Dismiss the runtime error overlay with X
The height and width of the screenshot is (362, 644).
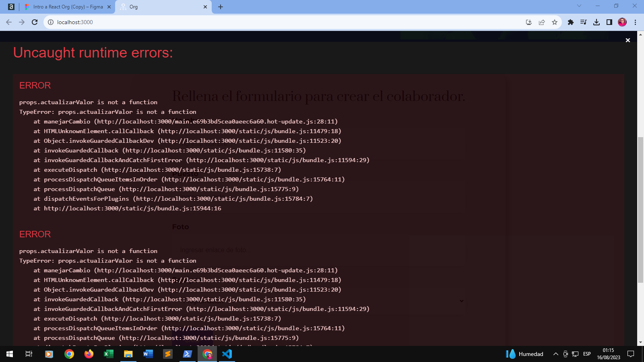[x=627, y=40]
